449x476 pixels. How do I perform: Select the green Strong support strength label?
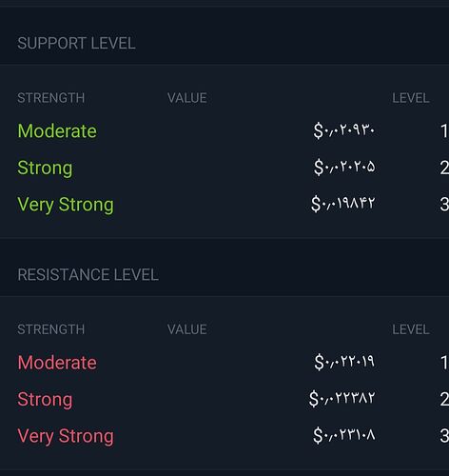45,169
